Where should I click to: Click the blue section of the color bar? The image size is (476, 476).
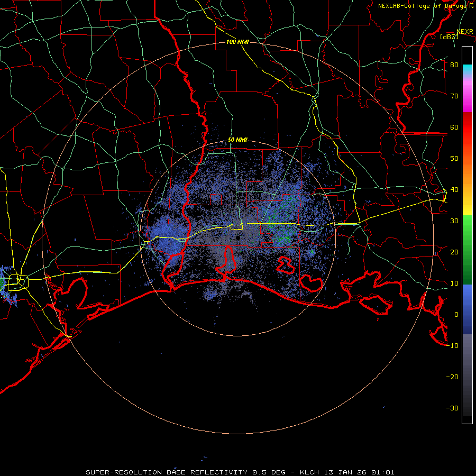[x=467, y=309]
